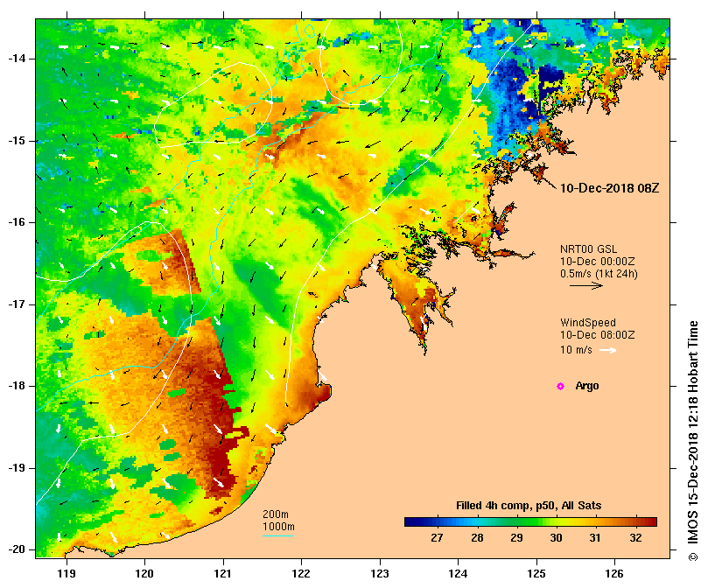Click the green section of the color bar near 29
Screen dimensions: 708x588
pyautogui.click(x=517, y=522)
